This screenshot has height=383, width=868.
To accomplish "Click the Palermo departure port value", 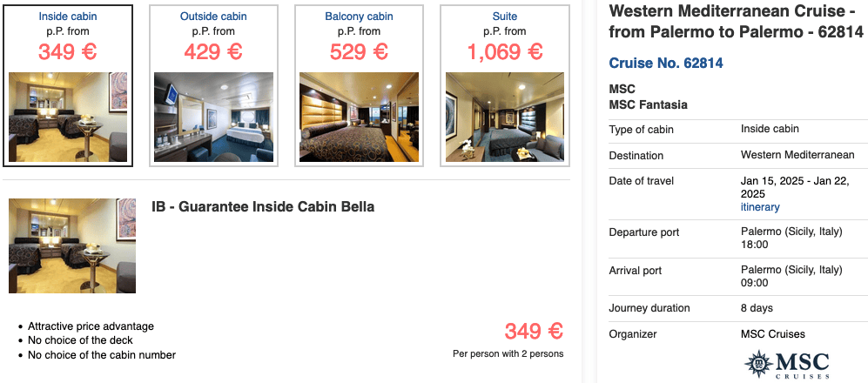I will (x=791, y=232).
